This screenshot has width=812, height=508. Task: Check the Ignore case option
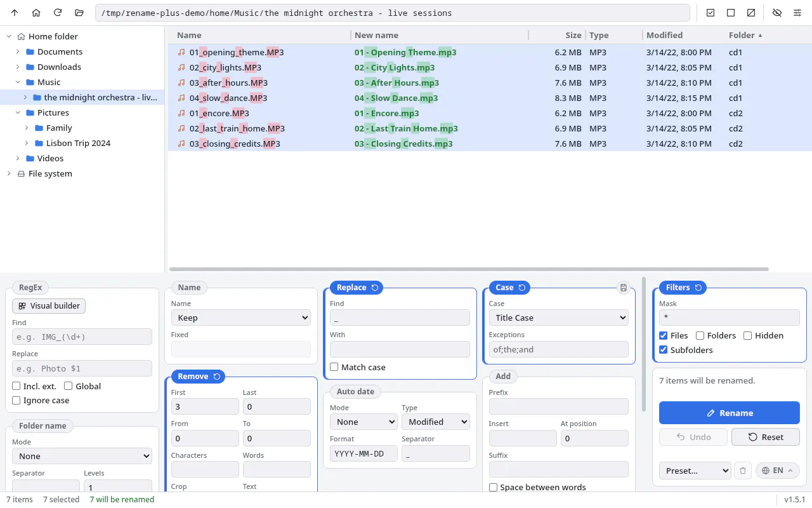click(x=16, y=400)
